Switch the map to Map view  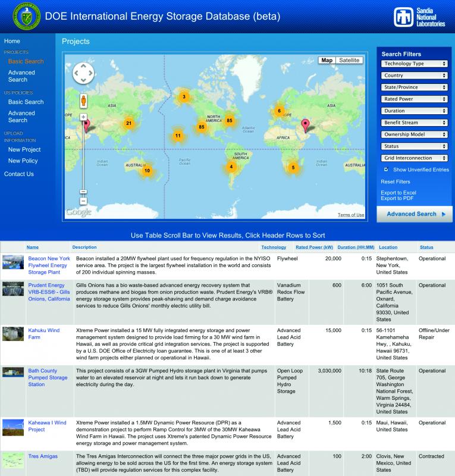[327, 61]
